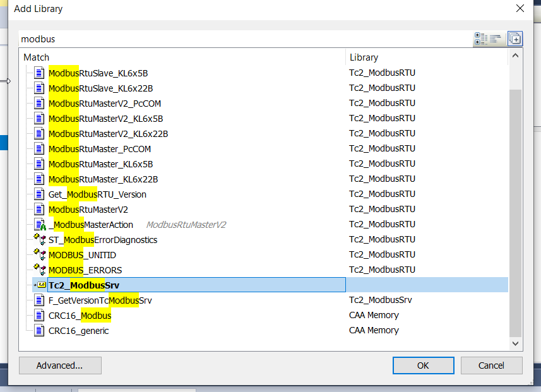Click icon of ModbusRtuSlave_KL6x5B row
This screenshot has width=541, height=392.
[39, 73]
